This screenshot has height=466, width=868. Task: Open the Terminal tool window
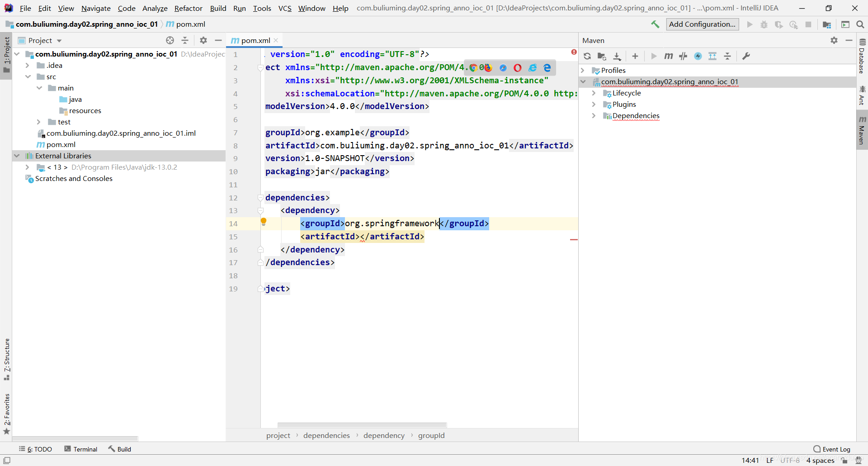[81, 449]
